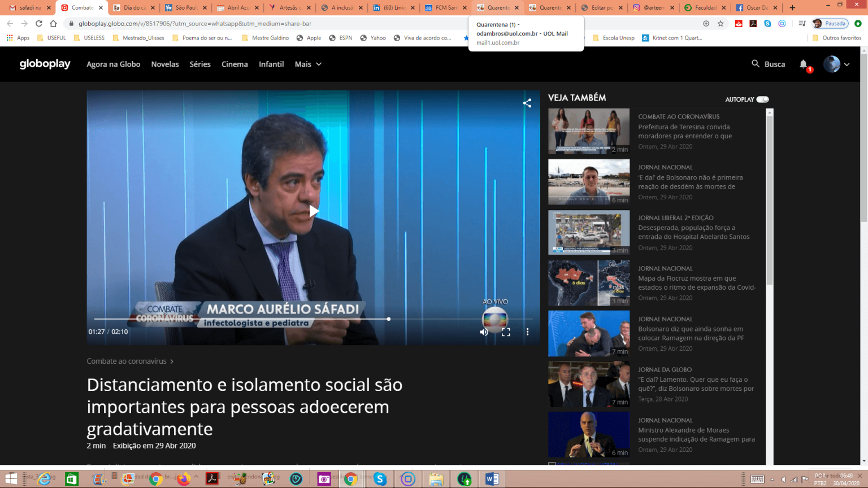This screenshot has height=488, width=868.
Task: Mute the video volume speaker icon
Action: (x=484, y=332)
